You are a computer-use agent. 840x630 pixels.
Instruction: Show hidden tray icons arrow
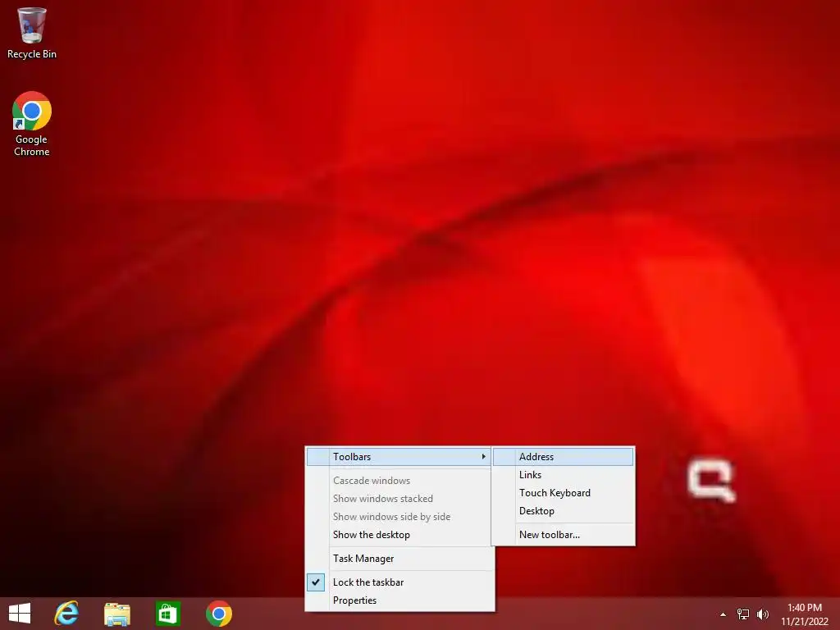(x=723, y=614)
